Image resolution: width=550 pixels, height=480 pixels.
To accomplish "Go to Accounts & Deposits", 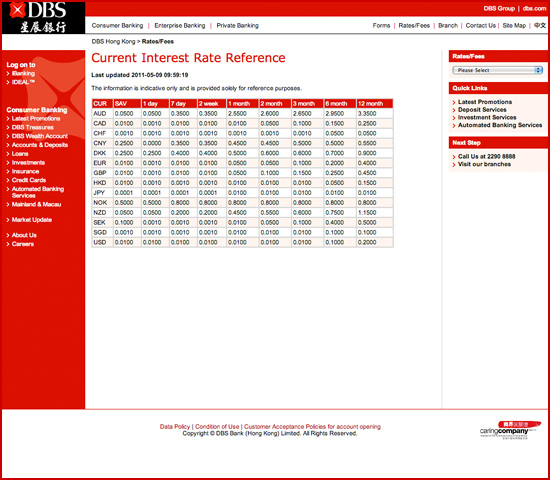I will coord(40,145).
